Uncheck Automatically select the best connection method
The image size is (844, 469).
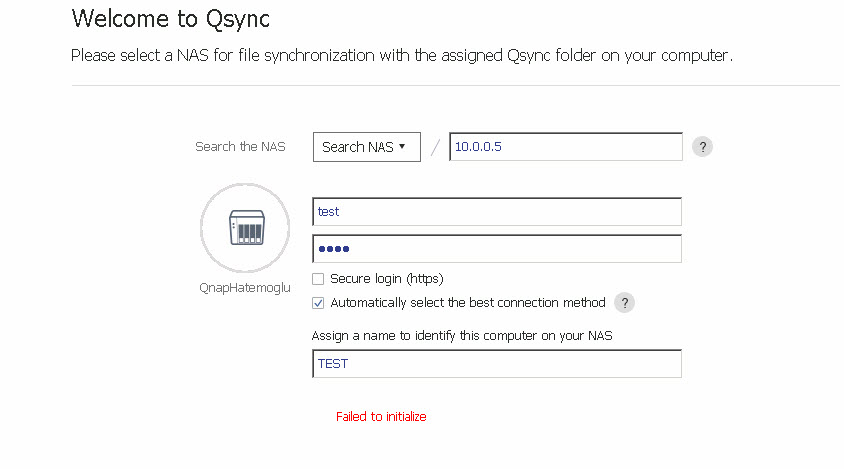[318, 303]
